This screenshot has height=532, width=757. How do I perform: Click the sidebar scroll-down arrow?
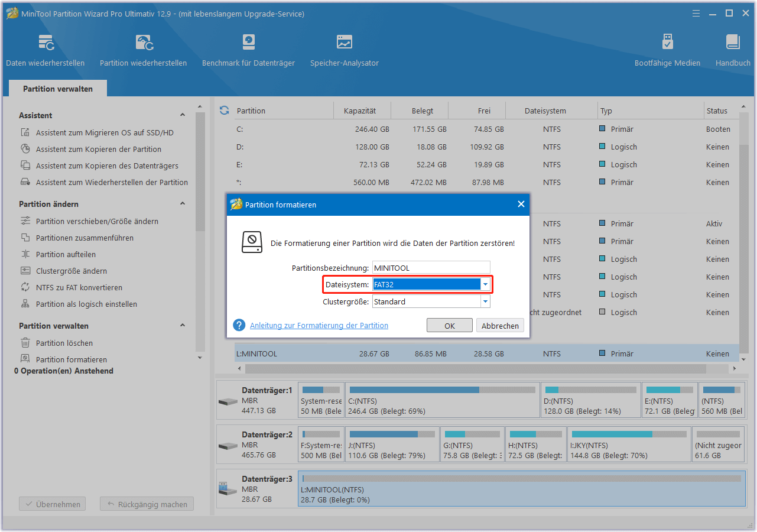(200, 358)
